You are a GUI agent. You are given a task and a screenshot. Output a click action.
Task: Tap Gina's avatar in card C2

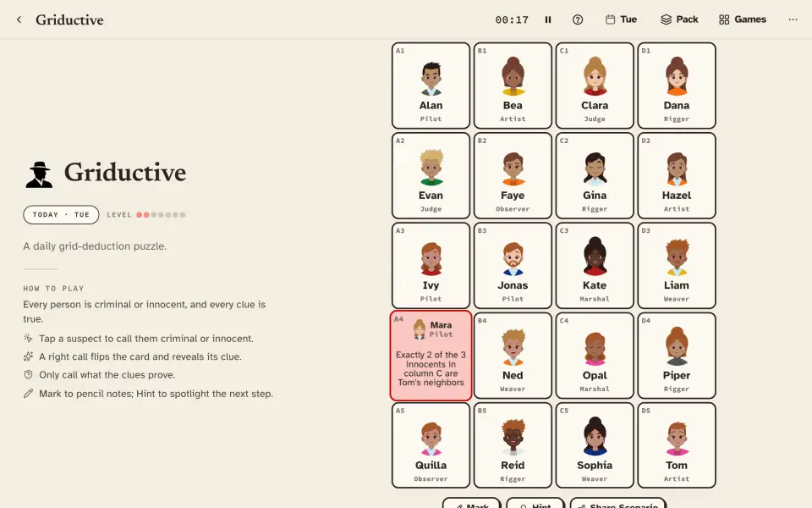(x=595, y=168)
